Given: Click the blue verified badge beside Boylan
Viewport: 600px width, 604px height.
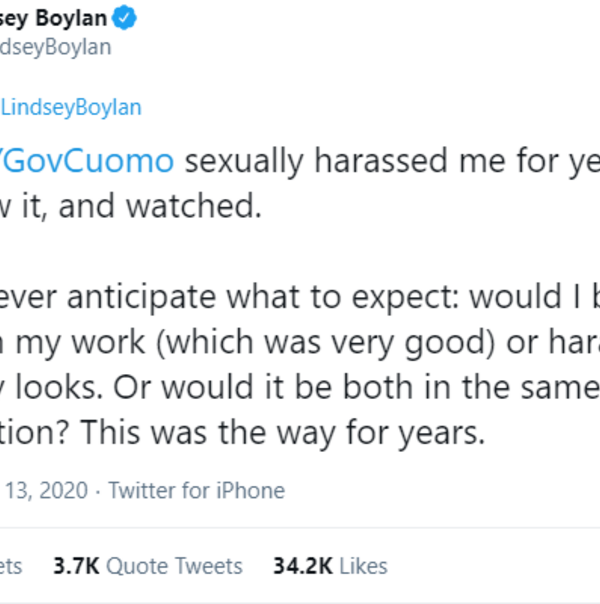Looking at the screenshot, I should [126, 16].
